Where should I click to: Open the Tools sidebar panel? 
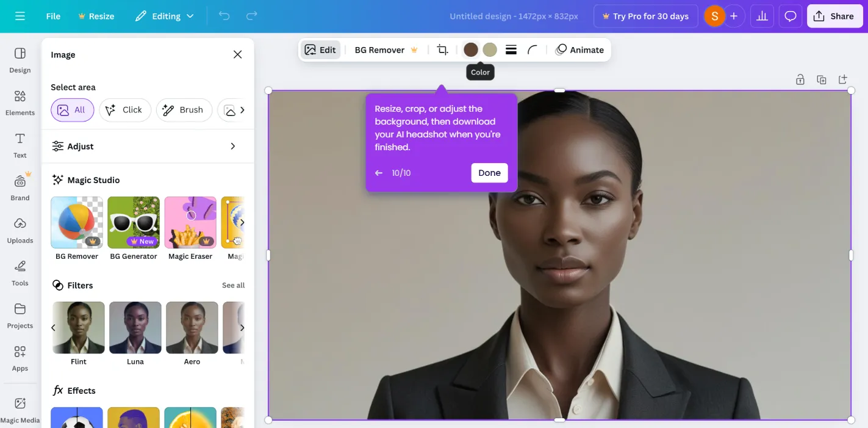[x=20, y=274]
